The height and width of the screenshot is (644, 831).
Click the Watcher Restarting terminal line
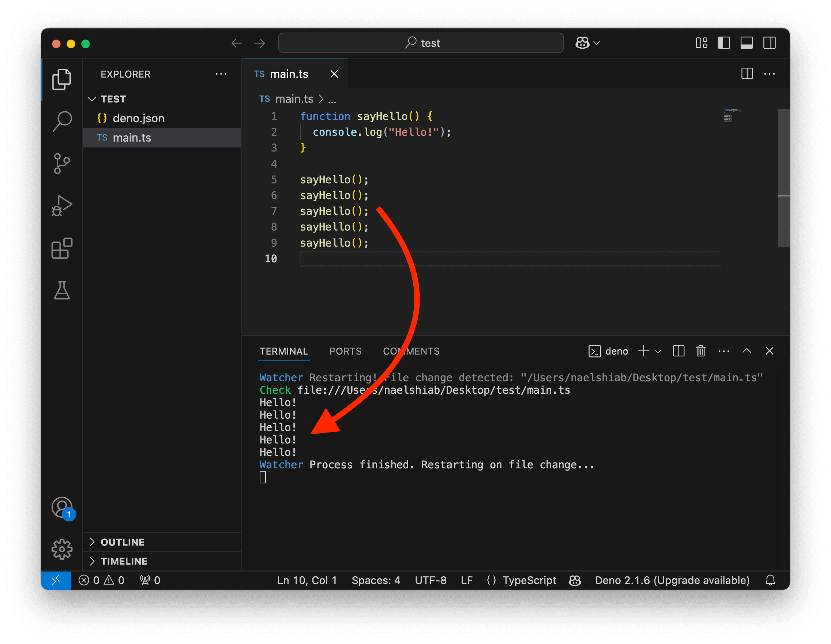click(511, 378)
